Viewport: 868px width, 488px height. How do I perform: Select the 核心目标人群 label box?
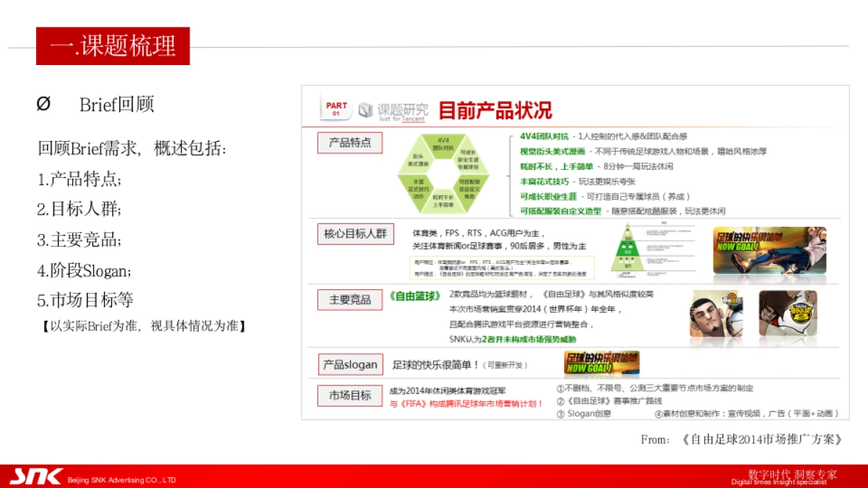[355, 234]
